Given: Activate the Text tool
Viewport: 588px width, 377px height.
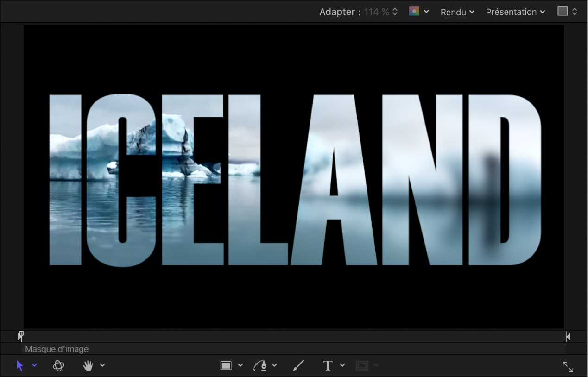Looking at the screenshot, I should 328,365.
